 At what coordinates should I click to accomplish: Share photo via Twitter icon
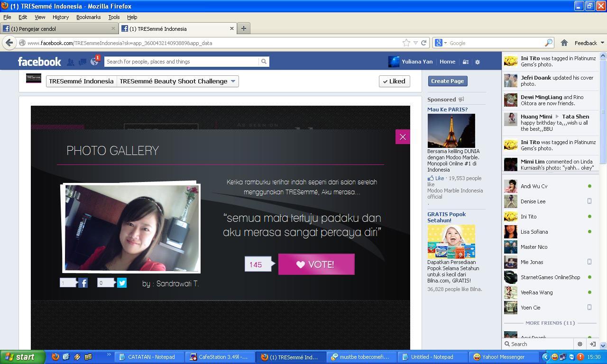pos(122,283)
